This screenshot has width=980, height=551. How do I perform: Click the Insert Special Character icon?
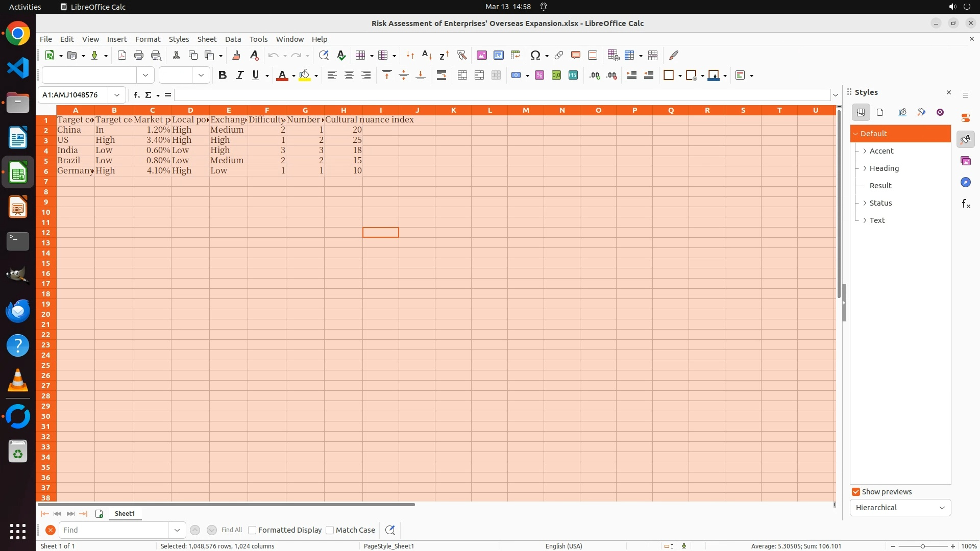click(535, 55)
